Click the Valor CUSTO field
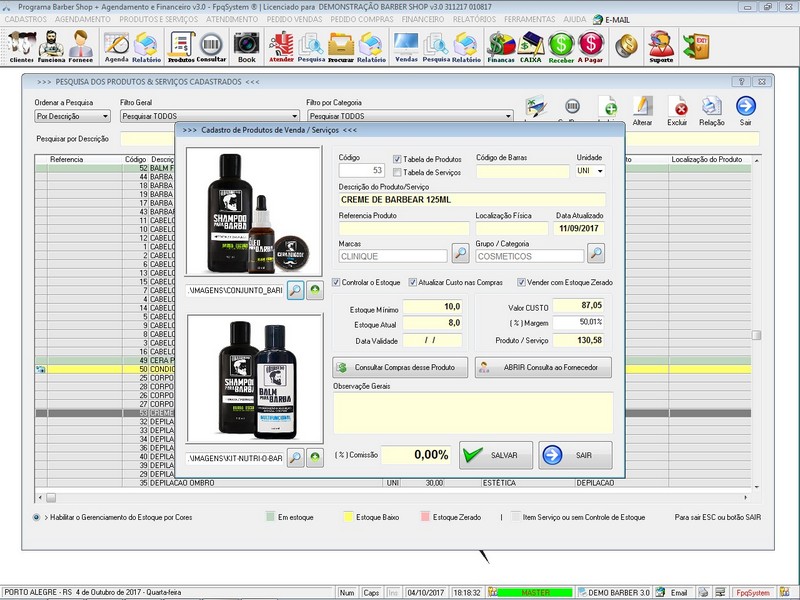Viewport: 800px width, 600px height. pos(579,305)
